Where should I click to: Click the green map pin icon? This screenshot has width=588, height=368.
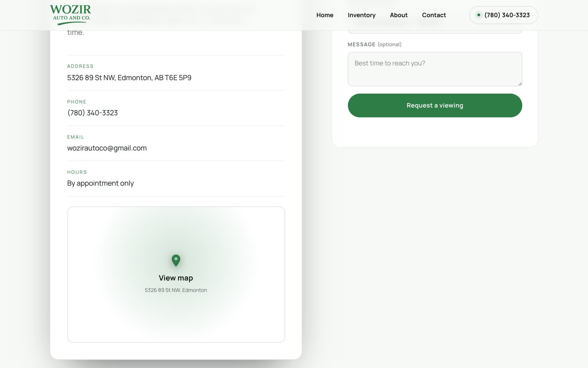click(176, 261)
